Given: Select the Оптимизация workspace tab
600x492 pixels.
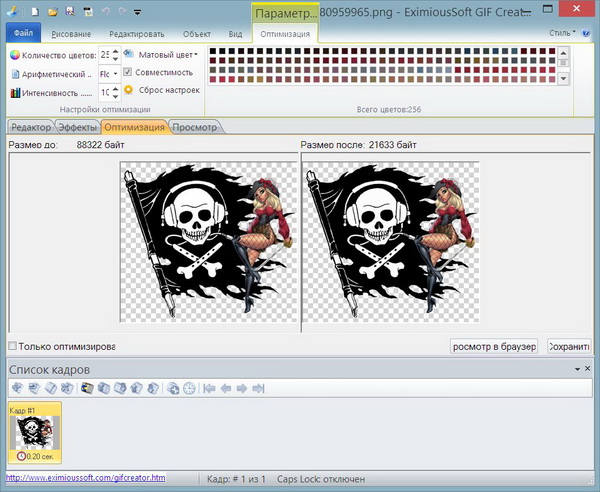Looking at the screenshot, I should (x=134, y=127).
